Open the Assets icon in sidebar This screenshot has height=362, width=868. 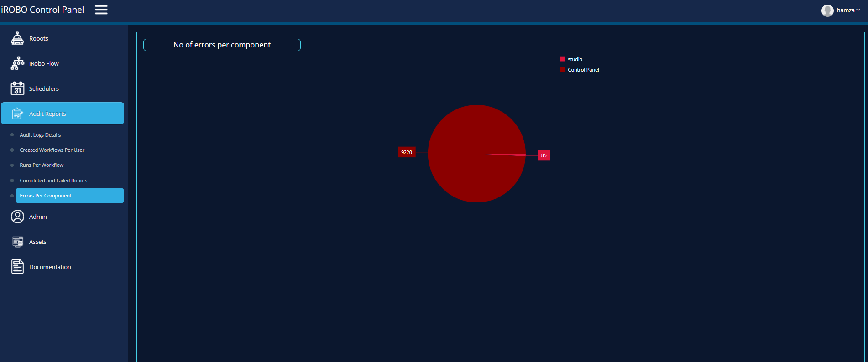point(17,242)
